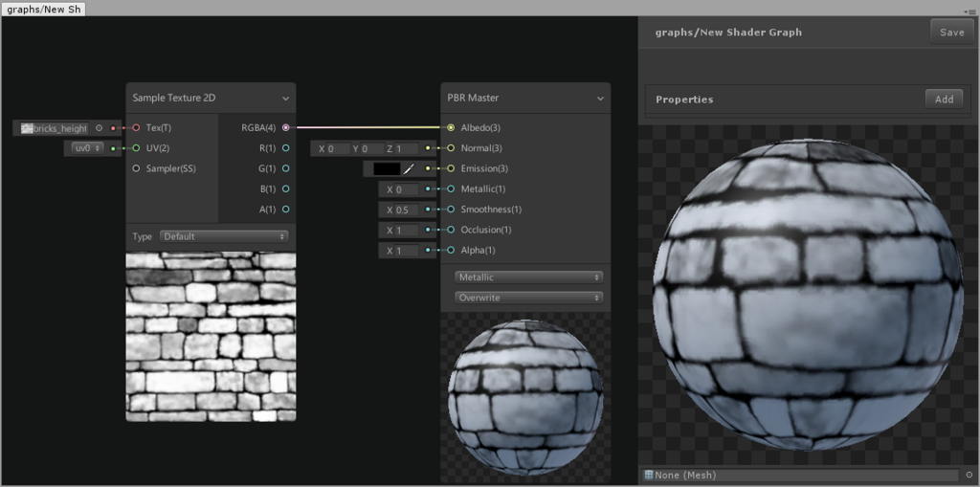The height and width of the screenshot is (487, 980).
Task: Click the Smoothness(1) input port
Action: (451, 210)
